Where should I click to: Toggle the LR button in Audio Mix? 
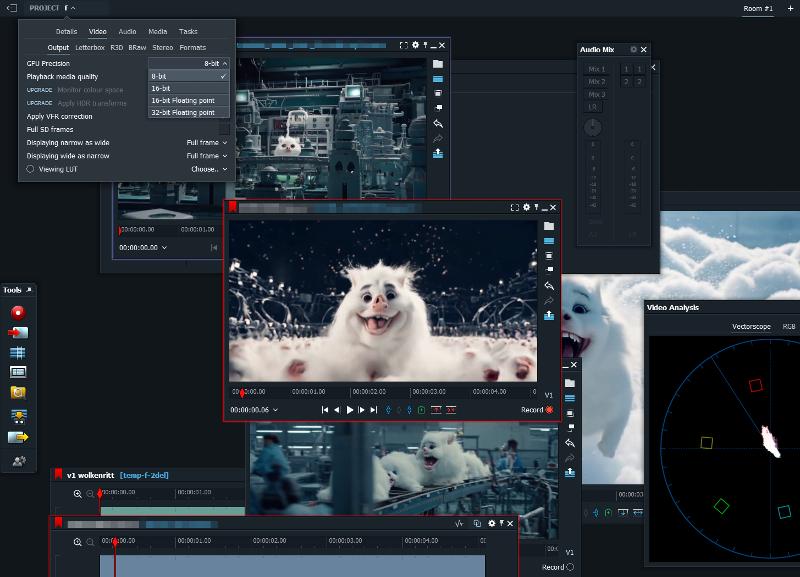592,107
